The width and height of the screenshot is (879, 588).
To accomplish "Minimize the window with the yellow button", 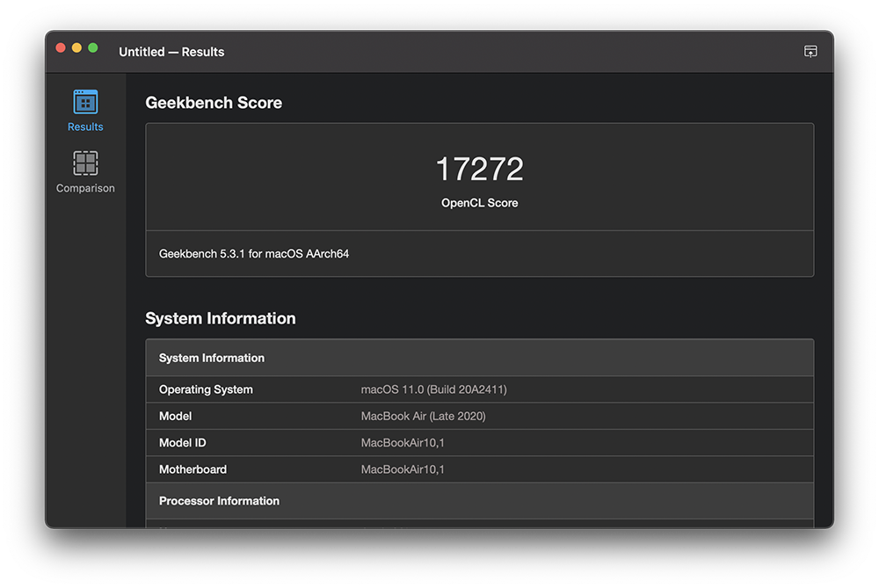I will (x=76, y=48).
